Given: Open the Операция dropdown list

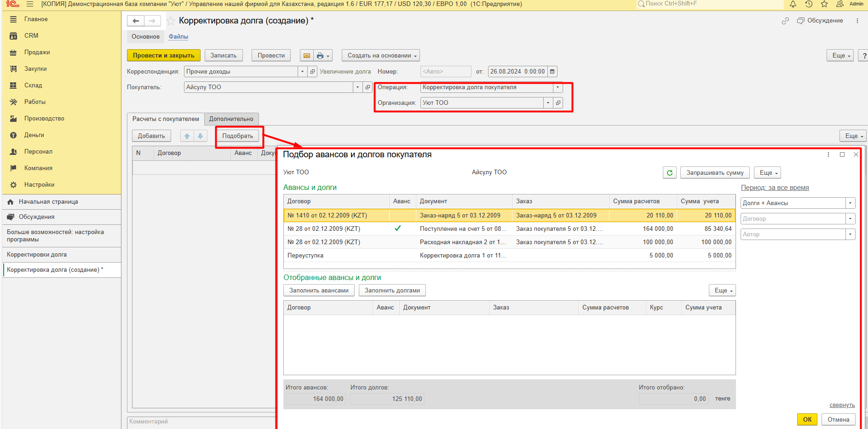Looking at the screenshot, I should pyautogui.click(x=558, y=87).
